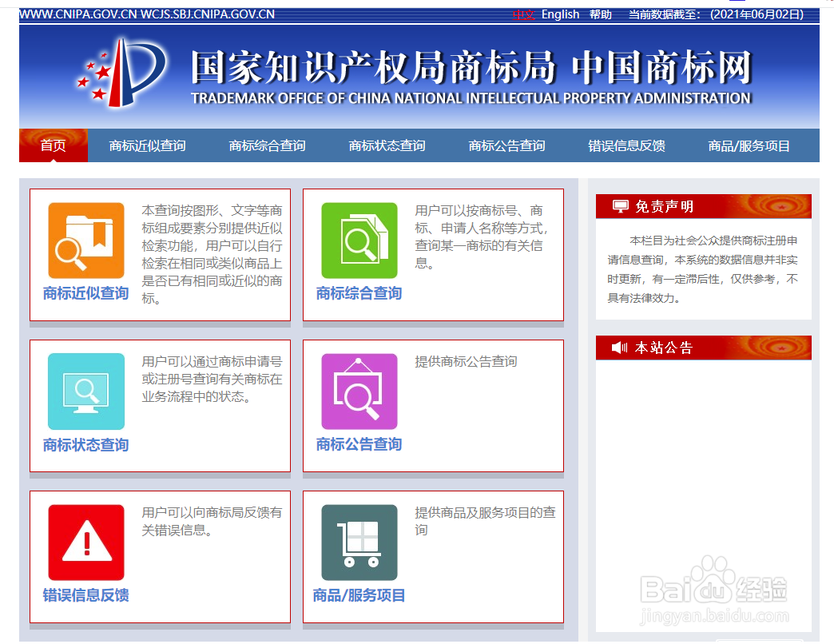
Task: Switch language to English
Action: coord(560,14)
